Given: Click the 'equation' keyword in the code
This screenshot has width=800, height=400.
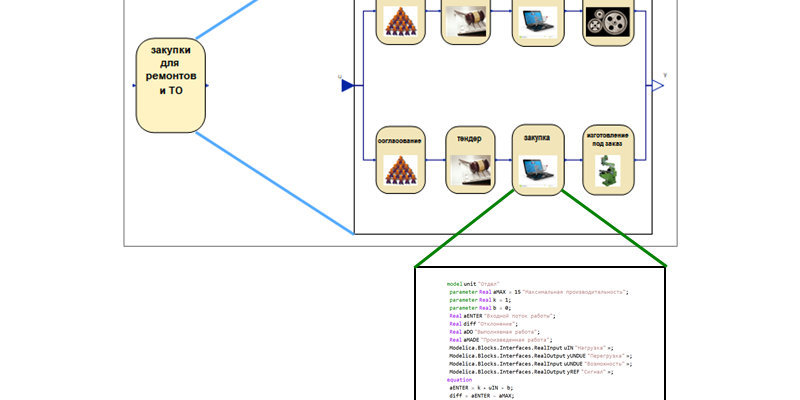Looking at the screenshot, I should pyautogui.click(x=459, y=380).
